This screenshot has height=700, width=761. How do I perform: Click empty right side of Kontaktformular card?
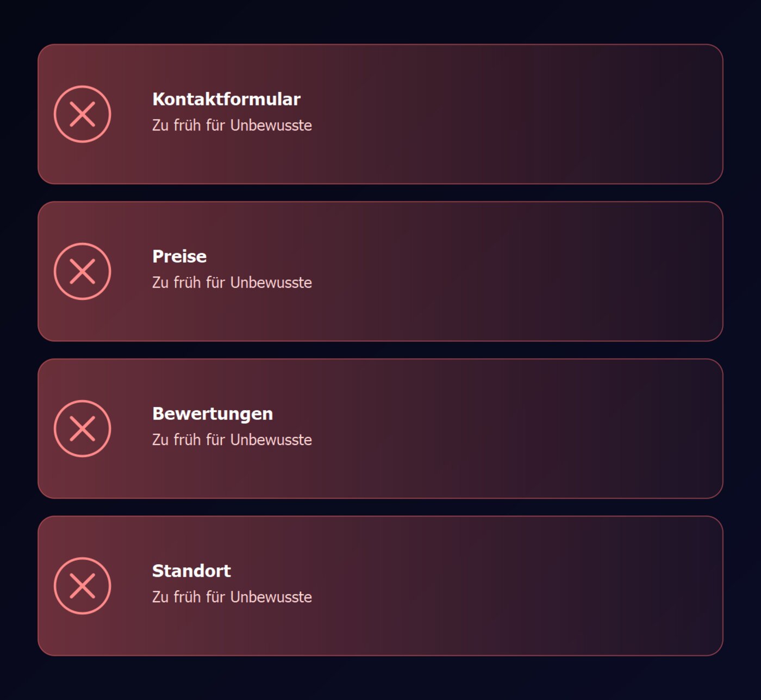point(516,114)
